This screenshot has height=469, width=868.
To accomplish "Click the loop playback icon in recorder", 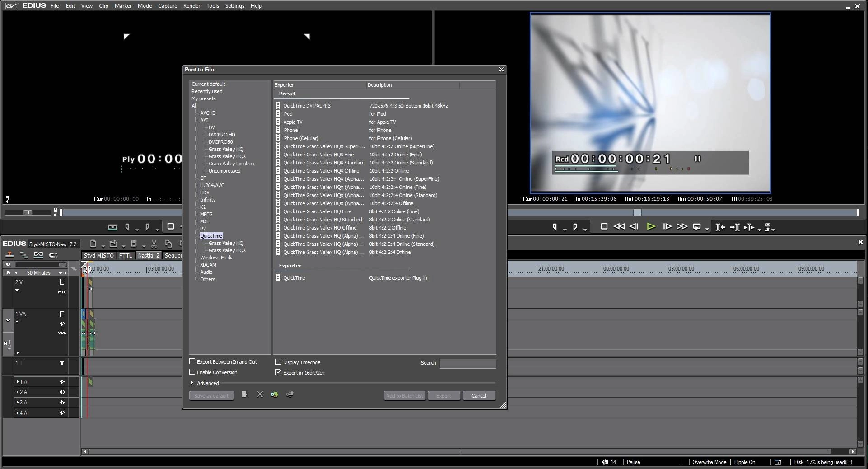I will pyautogui.click(x=697, y=227).
